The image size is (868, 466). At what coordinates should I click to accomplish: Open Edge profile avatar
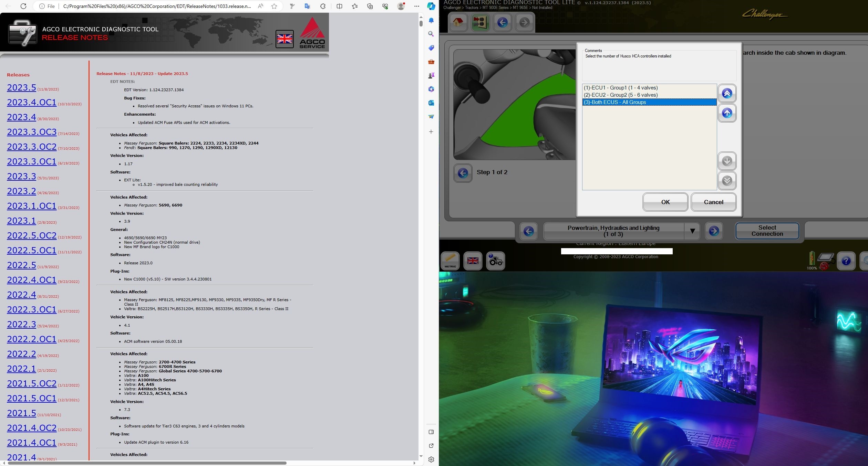tap(401, 6)
